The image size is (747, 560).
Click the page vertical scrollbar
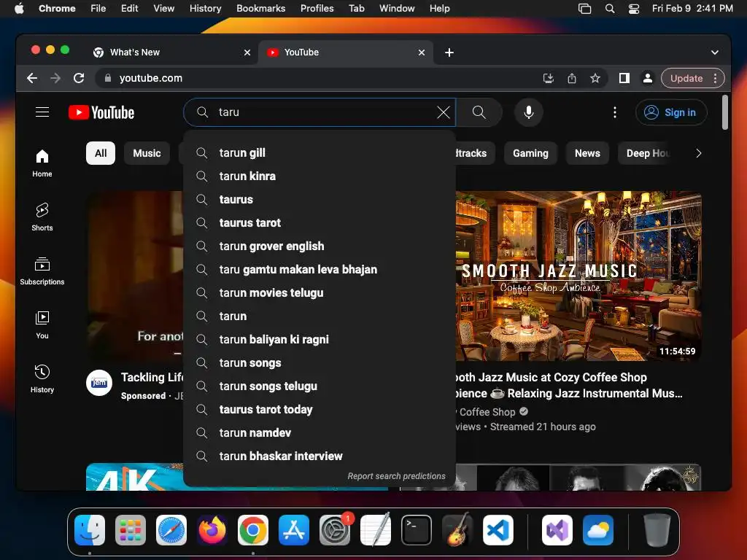click(x=724, y=112)
